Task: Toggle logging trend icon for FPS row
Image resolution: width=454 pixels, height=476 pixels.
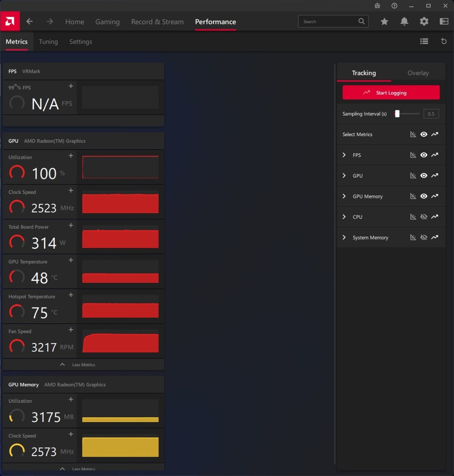Action: 434,155
